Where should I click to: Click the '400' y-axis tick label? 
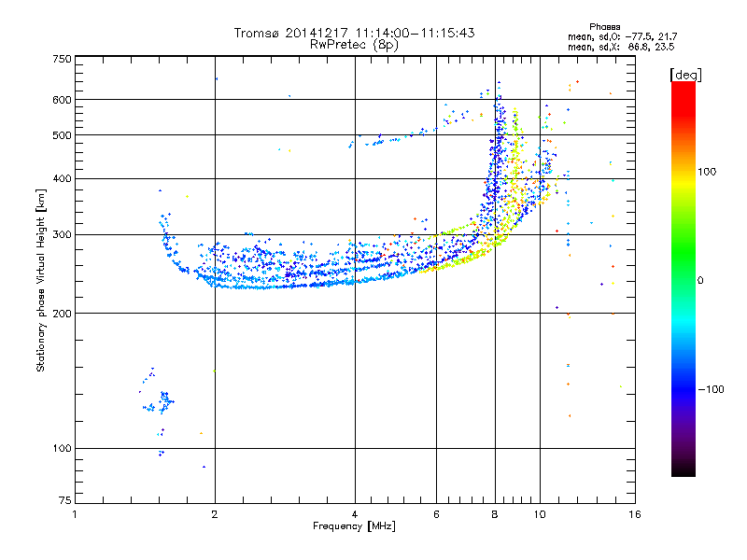(x=63, y=179)
